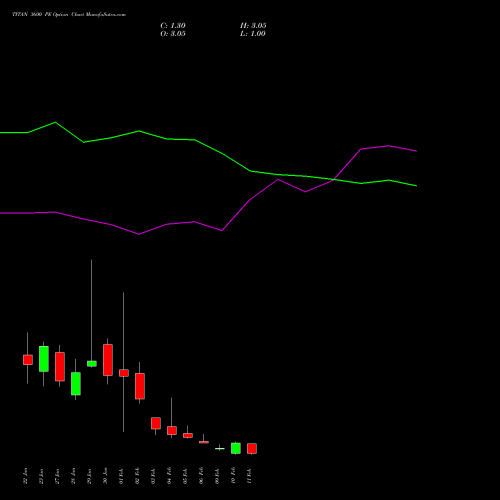The width and height of the screenshot is (500, 500).
Task: Click the 05 Feb red candlestick
Action: pyautogui.click(x=188, y=435)
